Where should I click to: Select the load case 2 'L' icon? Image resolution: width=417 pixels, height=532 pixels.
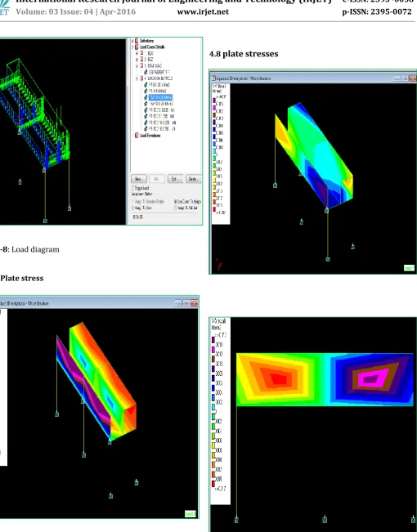[x=141, y=59]
